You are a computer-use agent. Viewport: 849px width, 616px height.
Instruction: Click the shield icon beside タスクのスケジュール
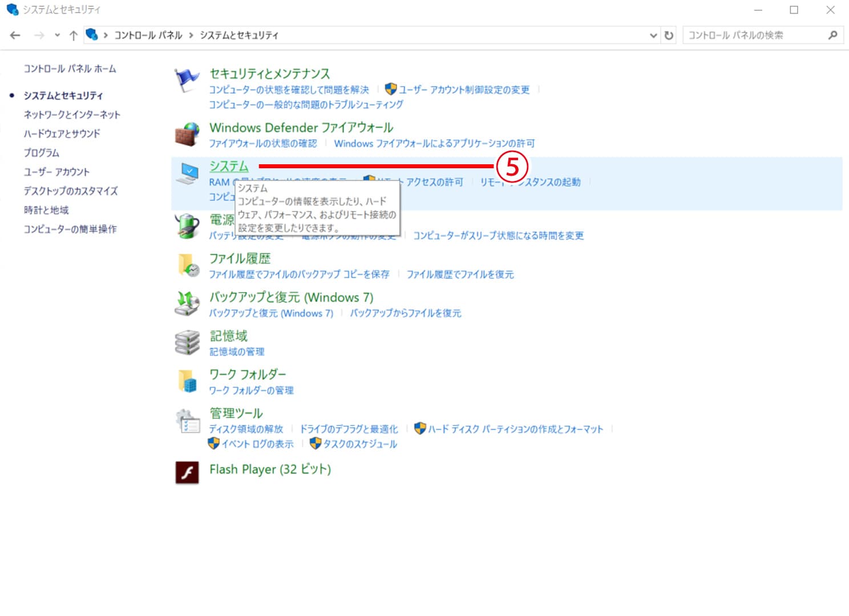click(316, 443)
